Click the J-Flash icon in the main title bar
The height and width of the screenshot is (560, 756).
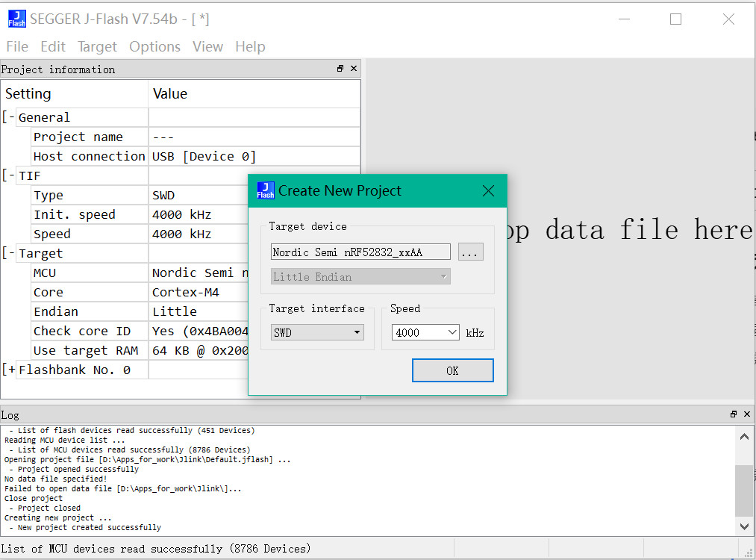[17, 19]
